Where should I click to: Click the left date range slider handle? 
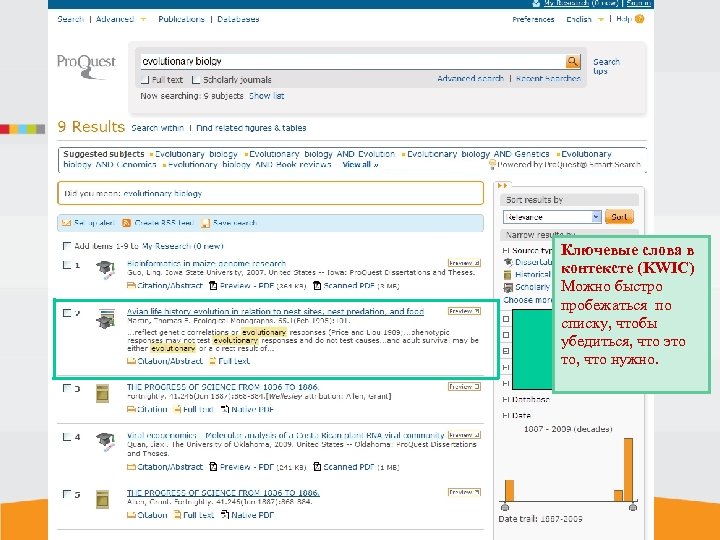(x=505, y=507)
